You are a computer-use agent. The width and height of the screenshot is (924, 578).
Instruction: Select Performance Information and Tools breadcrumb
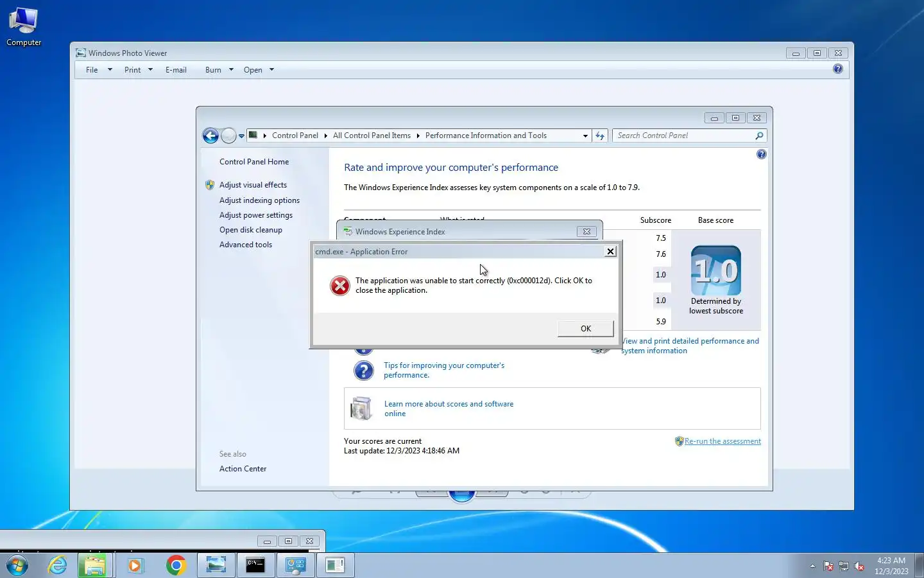tap(486, 136)
